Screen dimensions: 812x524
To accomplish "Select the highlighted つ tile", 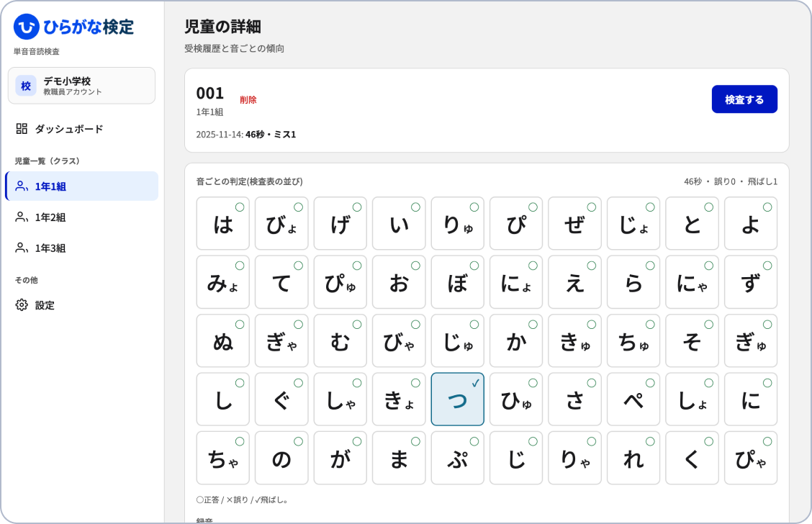I will (457, 399).
